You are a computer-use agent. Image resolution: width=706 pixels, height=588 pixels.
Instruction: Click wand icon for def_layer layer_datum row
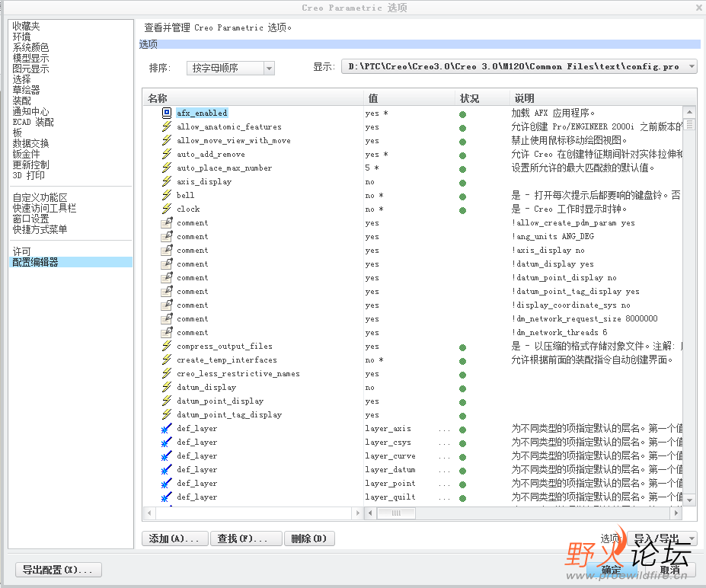pyautogui.click(x=167, y=470)
